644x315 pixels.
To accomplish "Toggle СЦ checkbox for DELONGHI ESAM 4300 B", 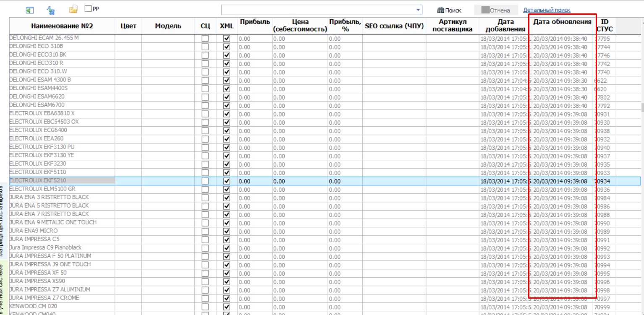I will [x=205, y=81].
